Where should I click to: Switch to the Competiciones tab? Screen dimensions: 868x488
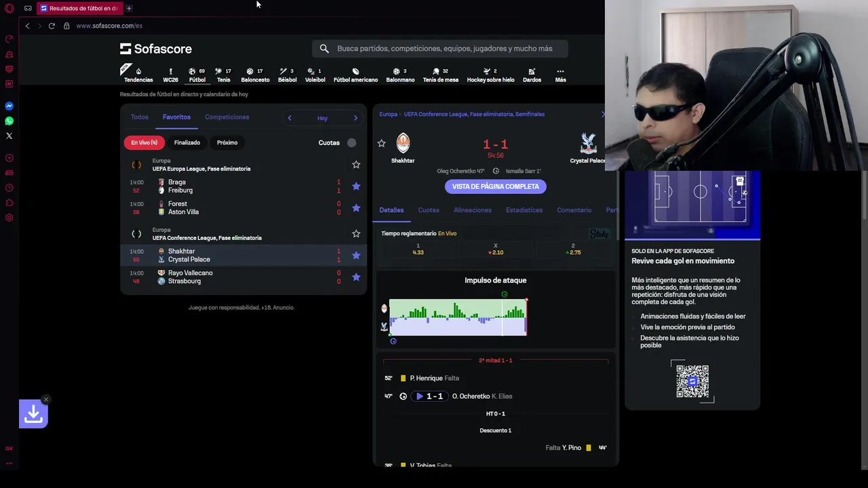point(227,117)
